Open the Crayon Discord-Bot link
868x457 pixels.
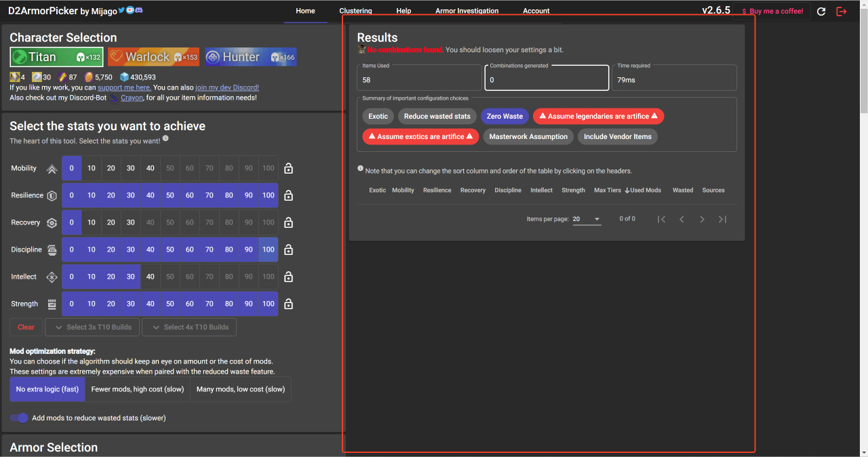pyautogui.click(x=132, y=98)
